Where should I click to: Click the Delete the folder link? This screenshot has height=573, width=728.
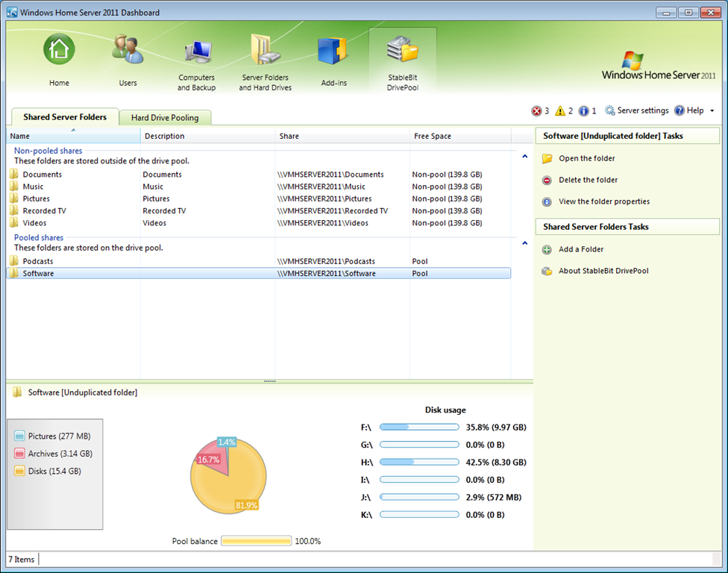[589, 180]
